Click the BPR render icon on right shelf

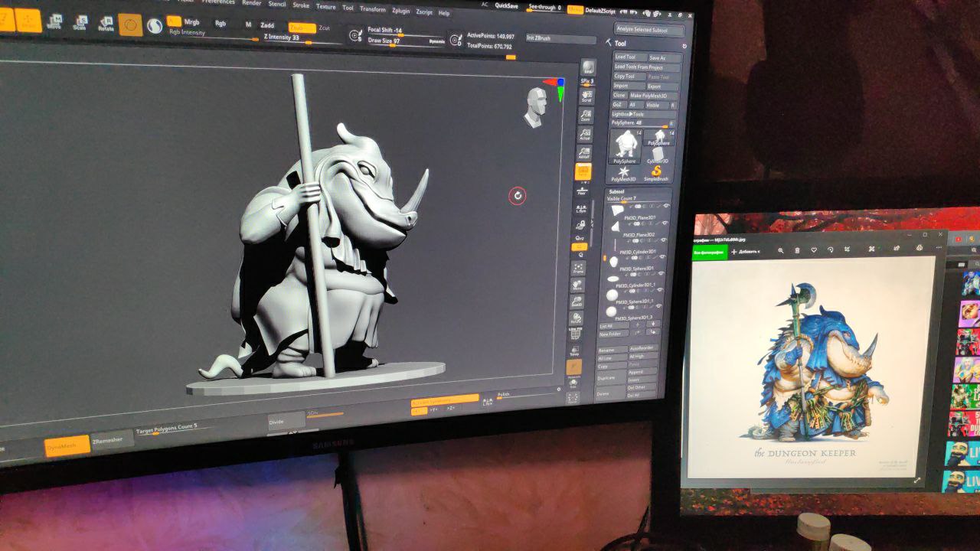point(587,67)
